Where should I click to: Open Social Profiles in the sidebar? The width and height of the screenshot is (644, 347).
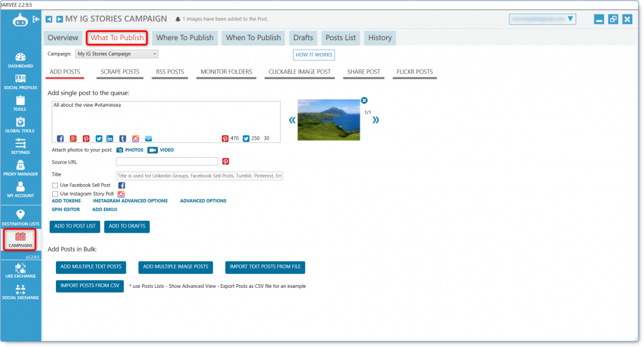(x=20, y=82)
